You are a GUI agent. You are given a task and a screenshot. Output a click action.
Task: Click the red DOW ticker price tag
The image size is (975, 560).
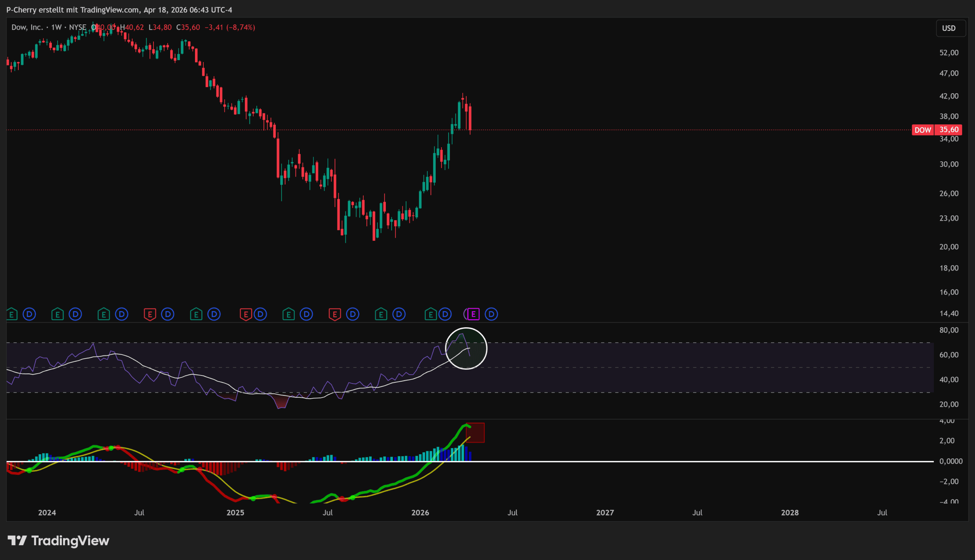923,130
